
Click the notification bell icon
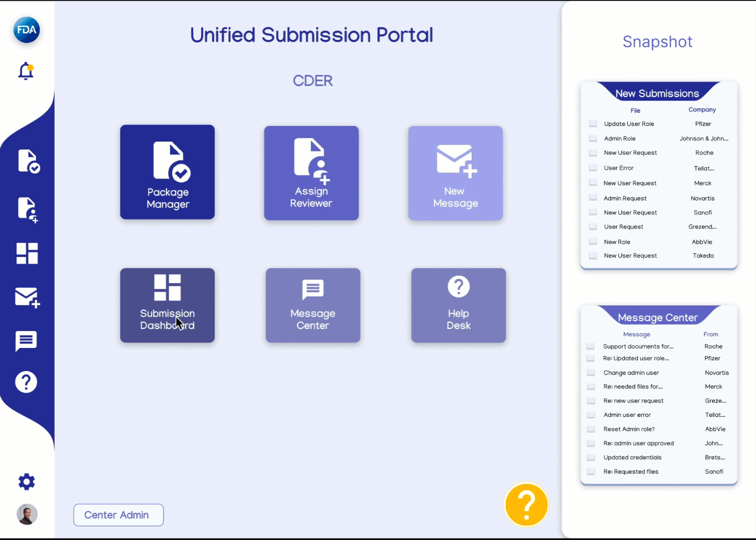(25, 71)
